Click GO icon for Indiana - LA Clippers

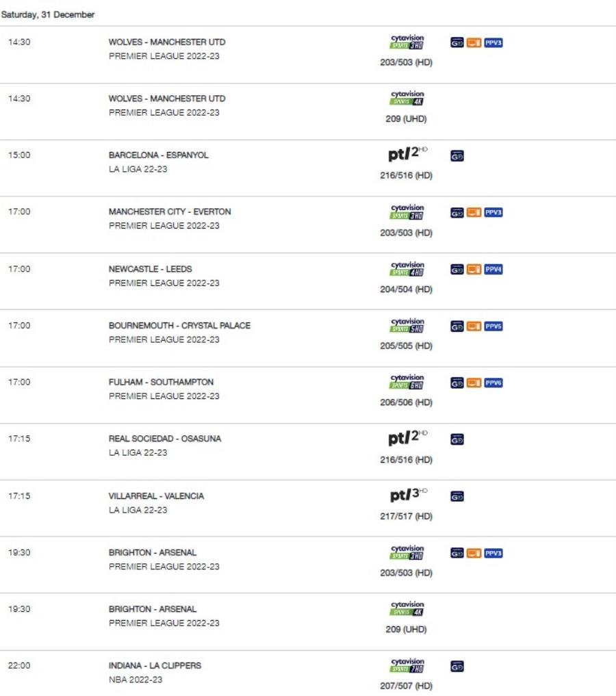[x=457, y=666]
